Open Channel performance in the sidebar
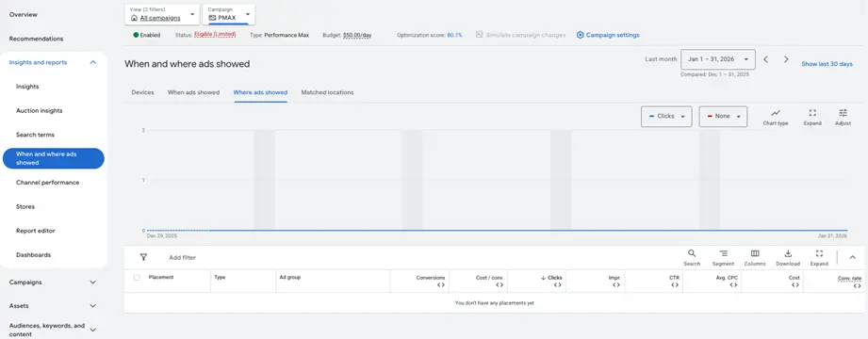This screenshot has height=339, width=868. (x=48, y=183)
